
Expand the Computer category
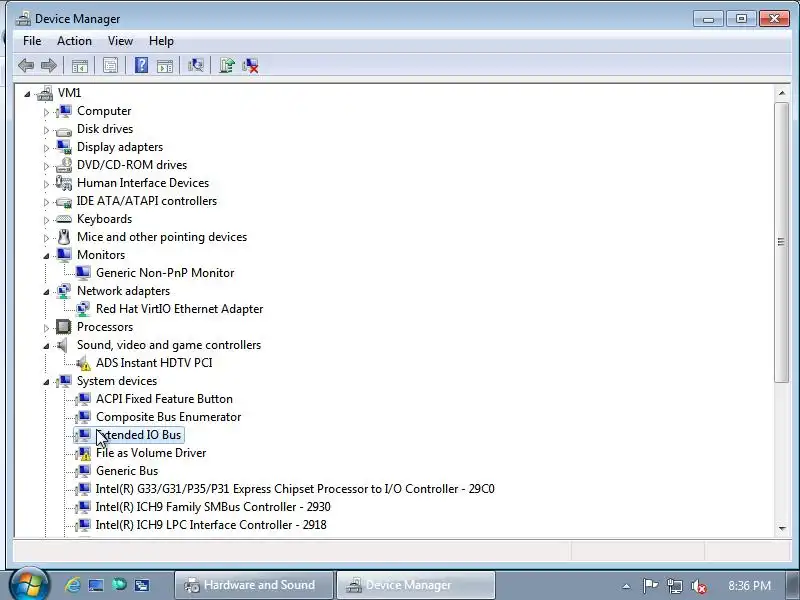pos(46,112)
